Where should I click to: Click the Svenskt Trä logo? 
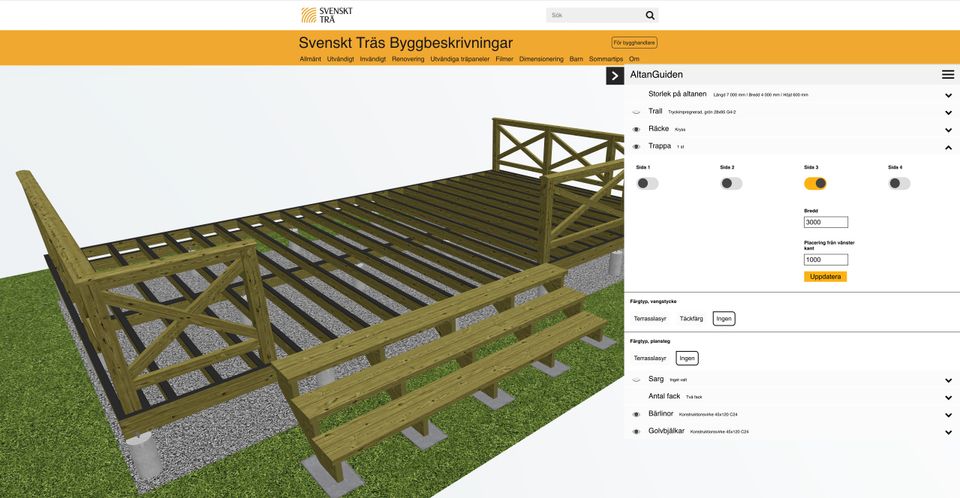(326, 15)
